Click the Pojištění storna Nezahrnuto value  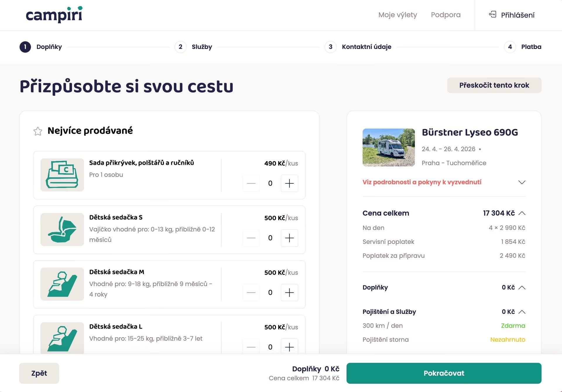point(508,340)
